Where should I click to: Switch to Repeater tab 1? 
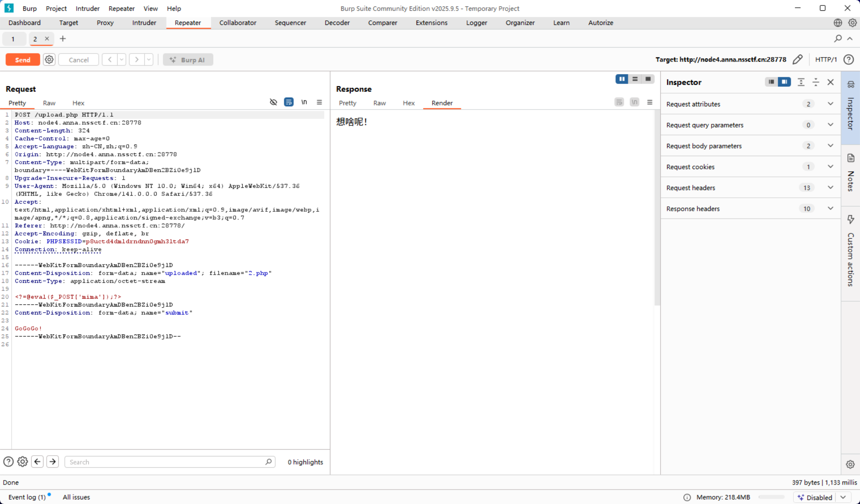click(13, 39)
